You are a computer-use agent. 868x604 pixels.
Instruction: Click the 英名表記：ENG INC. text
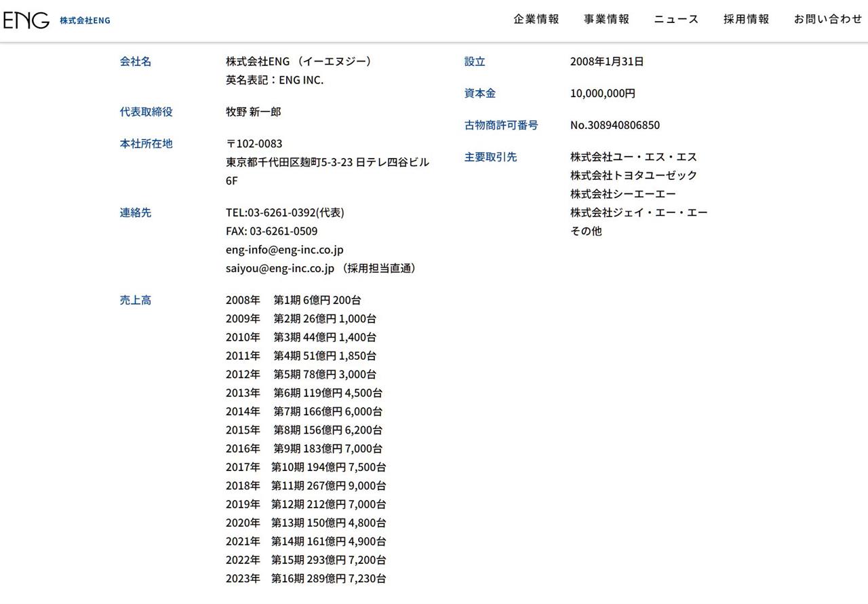pyautogui.click(x=275, y=79)
